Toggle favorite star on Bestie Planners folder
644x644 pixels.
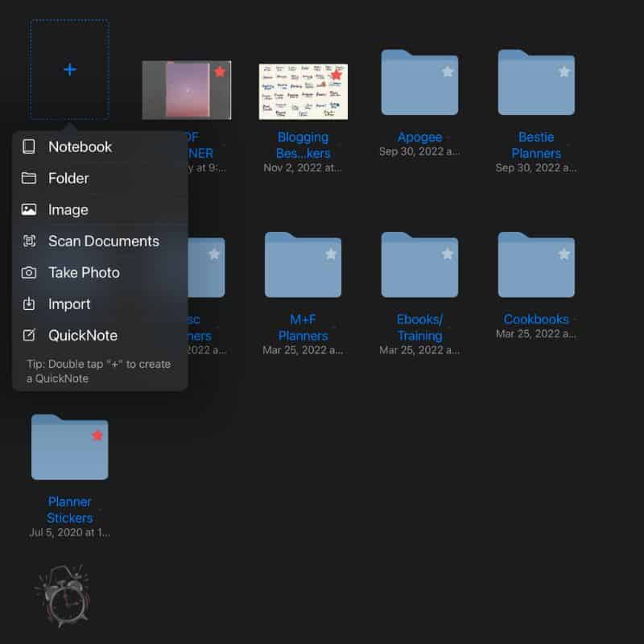(564, 72)
